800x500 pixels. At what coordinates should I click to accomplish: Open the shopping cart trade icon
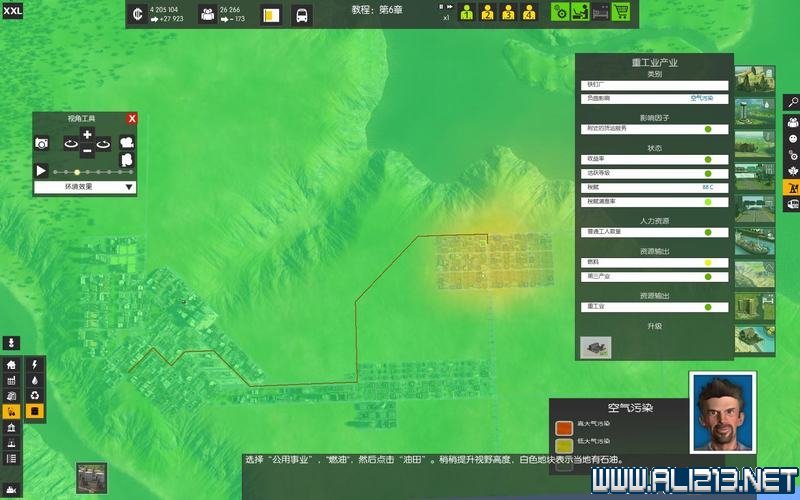(621, 13)
